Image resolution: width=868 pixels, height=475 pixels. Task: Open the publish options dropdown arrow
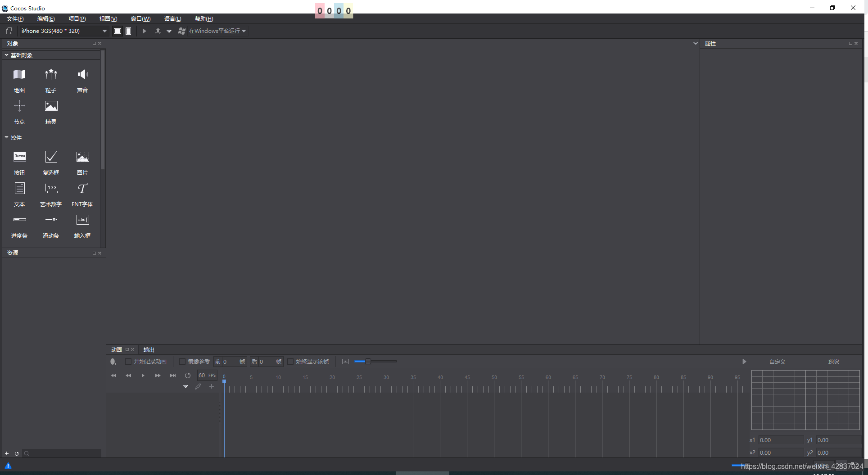tap(169, 31)
